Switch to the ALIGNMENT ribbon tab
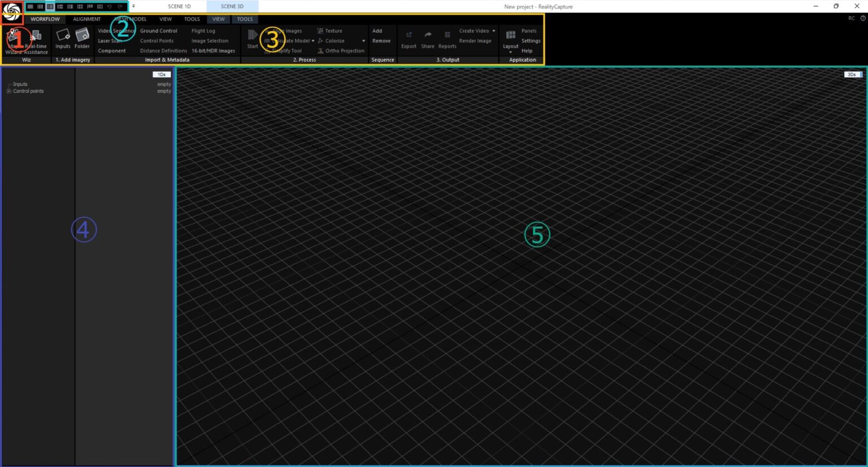This screenshot has height=467, width=868. pos(86,19)
